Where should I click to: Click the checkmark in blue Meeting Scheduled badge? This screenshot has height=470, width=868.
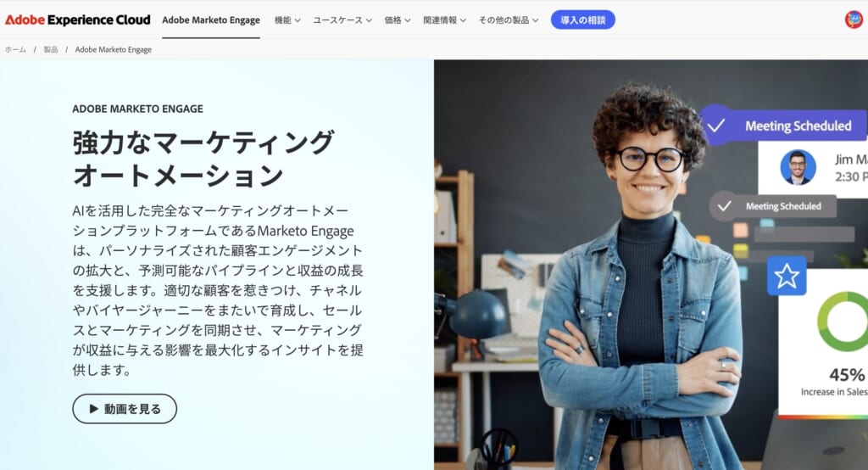click(x=715, y=126)
